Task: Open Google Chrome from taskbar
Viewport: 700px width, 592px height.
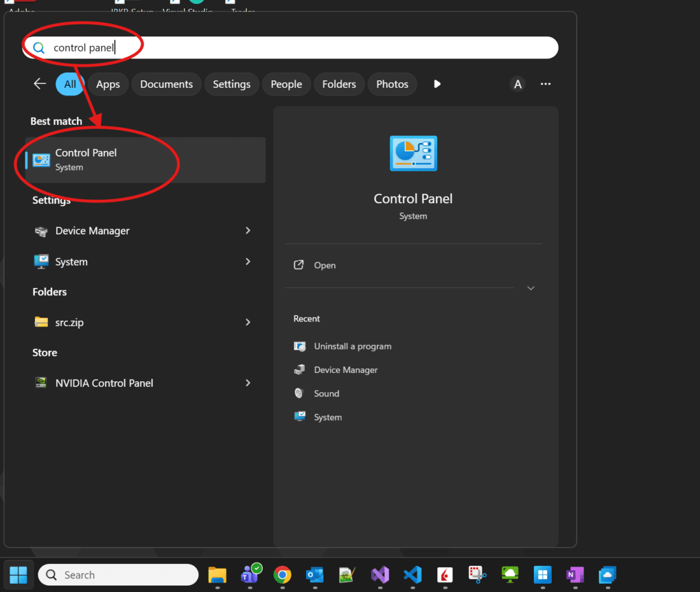Action: 283,575
